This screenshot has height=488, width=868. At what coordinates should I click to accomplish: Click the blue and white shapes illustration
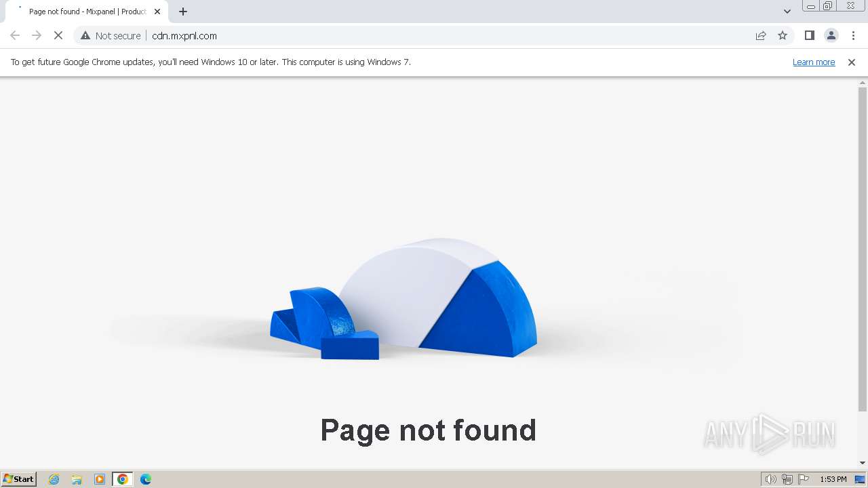pos(403,298)
